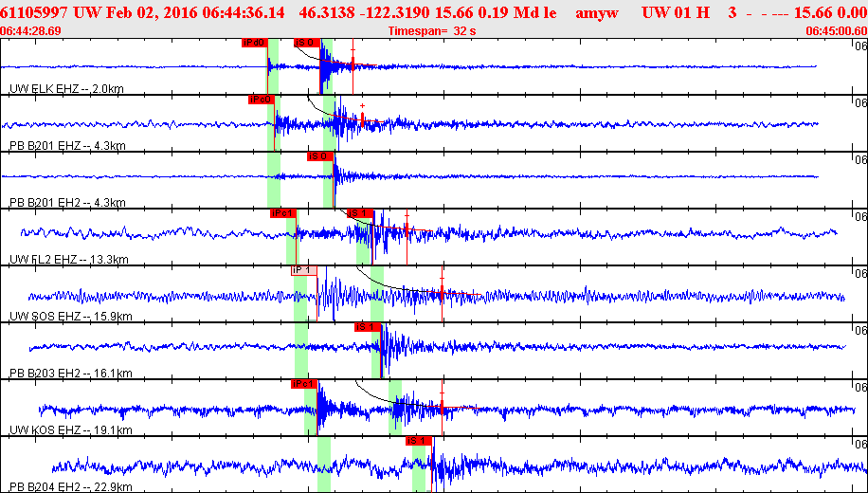
Task: Click the P pick flag on UW ELK trace
Action: tap(255, 43)
